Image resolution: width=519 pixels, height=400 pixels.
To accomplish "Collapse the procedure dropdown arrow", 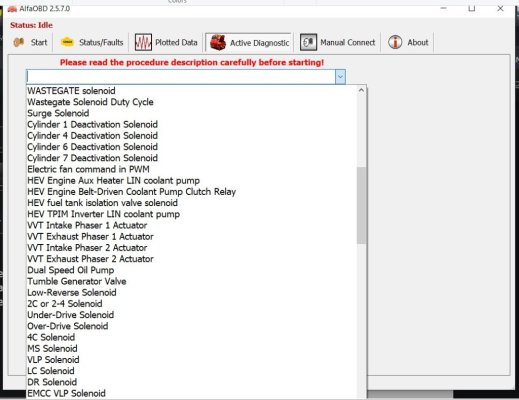I will (x=340, y=77).
